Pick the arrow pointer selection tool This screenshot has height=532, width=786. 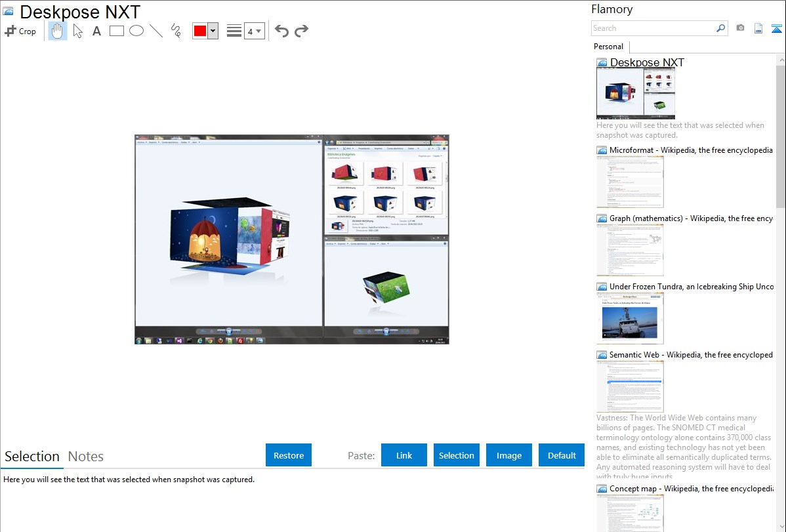tap(77, 31)
